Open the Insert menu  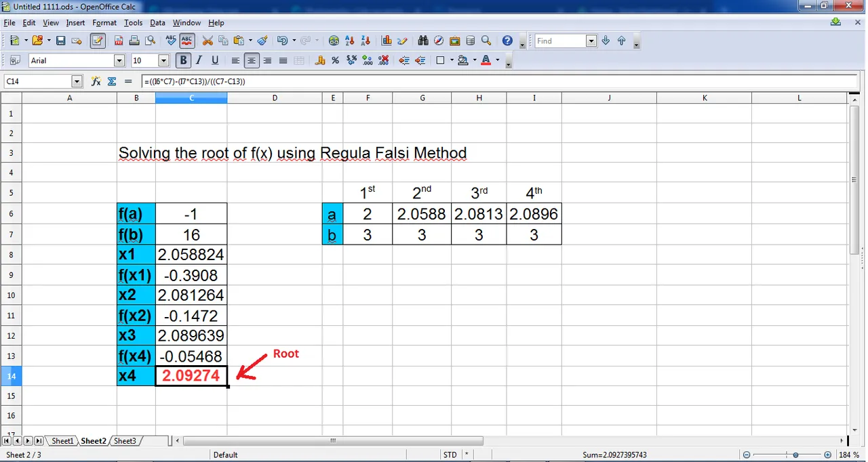(x=75, y=23)
